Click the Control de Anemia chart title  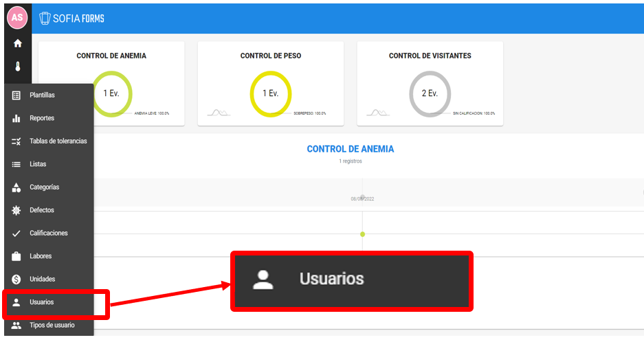350,149
